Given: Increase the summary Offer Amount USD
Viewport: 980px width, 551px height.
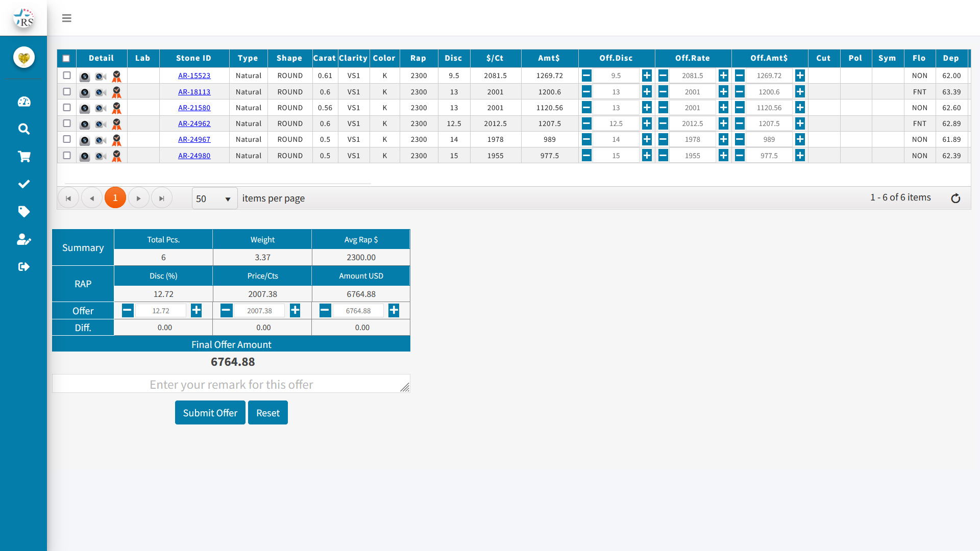Looking at the screenshot, I should [x=394, y=310].
